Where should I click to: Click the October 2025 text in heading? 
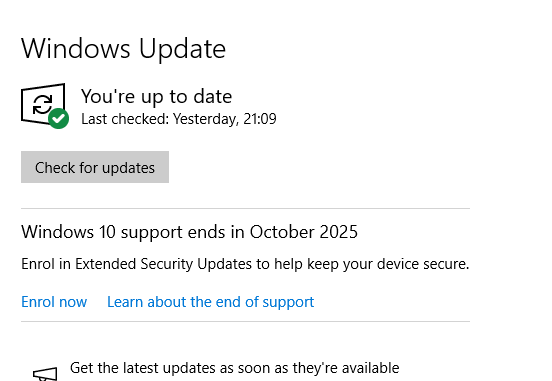click(x=304, y=232)
